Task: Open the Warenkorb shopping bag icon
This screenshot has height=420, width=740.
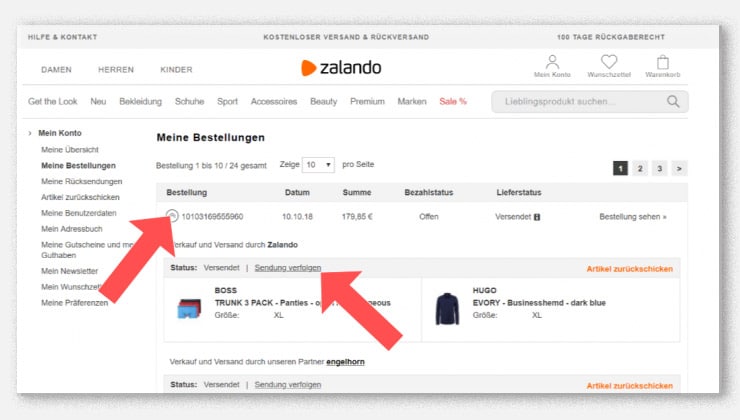Action: coord(662,62)
